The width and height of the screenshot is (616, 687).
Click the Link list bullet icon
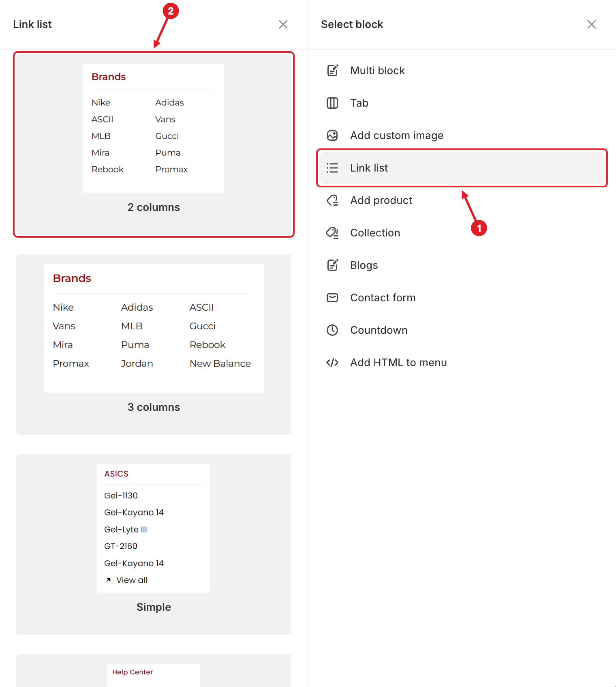332,168
